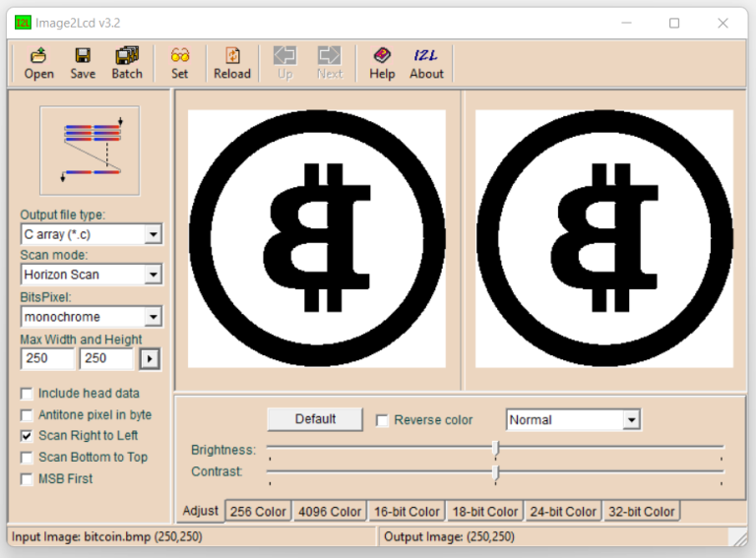Click the Default adjust button
The image size is (756, 558).
tap(315, 419)
